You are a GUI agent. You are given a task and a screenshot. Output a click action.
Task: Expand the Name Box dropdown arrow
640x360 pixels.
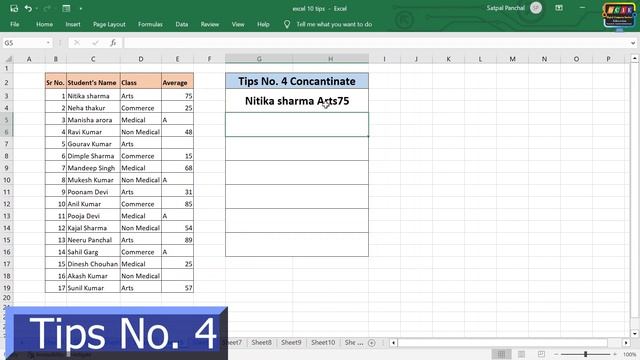coord(48,43)
